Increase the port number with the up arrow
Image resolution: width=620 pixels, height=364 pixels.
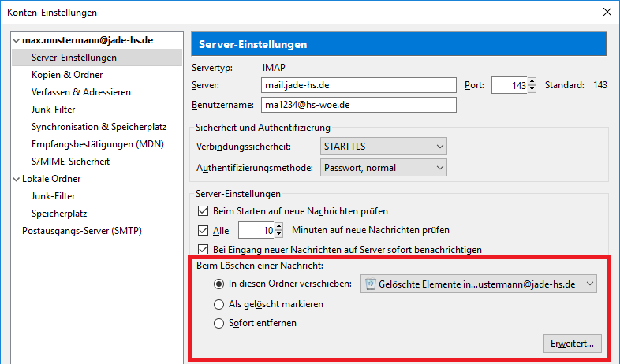pyautogui.click(x=532, y=81)
